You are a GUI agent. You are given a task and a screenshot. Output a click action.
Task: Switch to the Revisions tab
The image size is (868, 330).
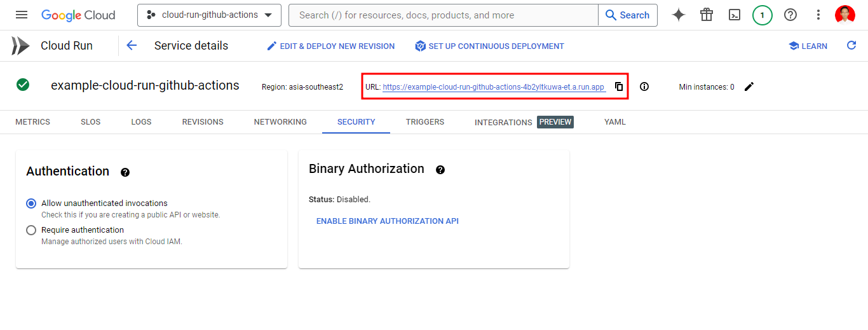203,122
